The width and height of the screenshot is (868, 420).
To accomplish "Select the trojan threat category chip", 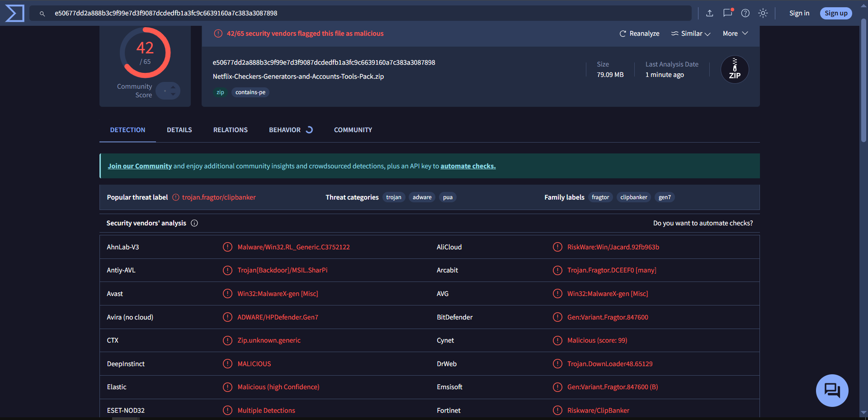I will (394, 197).
